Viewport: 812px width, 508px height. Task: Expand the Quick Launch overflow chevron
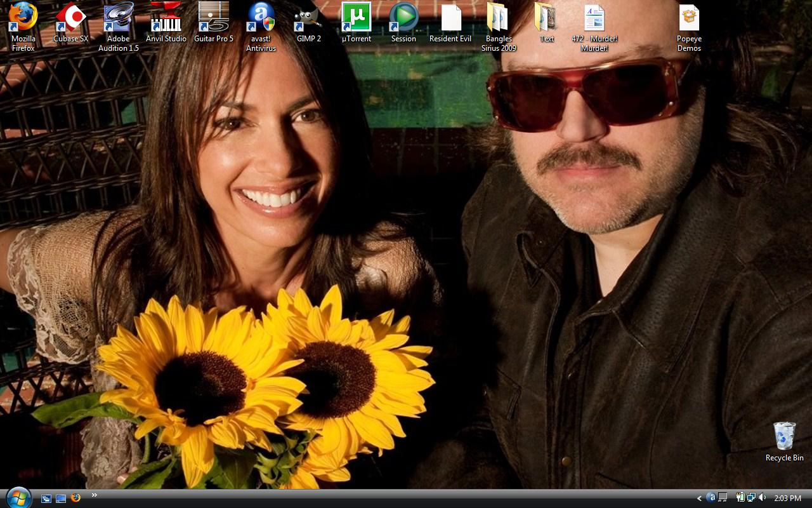95,495
